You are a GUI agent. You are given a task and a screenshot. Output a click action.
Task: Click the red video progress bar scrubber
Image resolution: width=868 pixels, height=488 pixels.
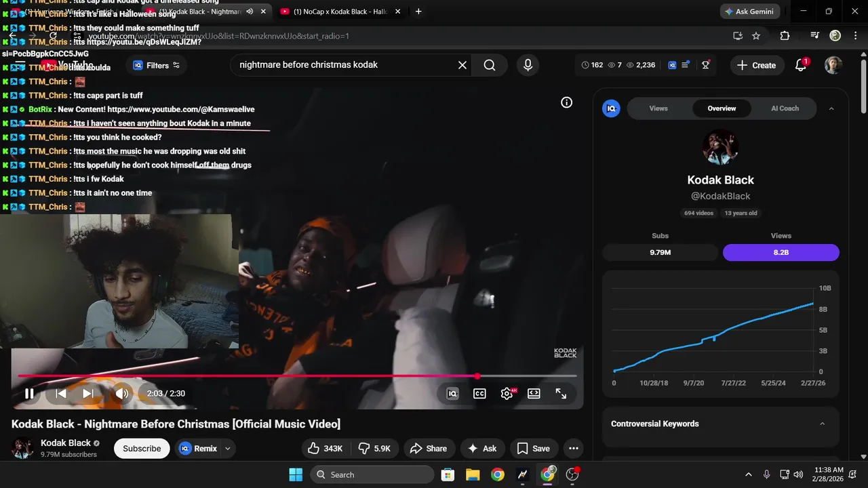tap(477, 375)
